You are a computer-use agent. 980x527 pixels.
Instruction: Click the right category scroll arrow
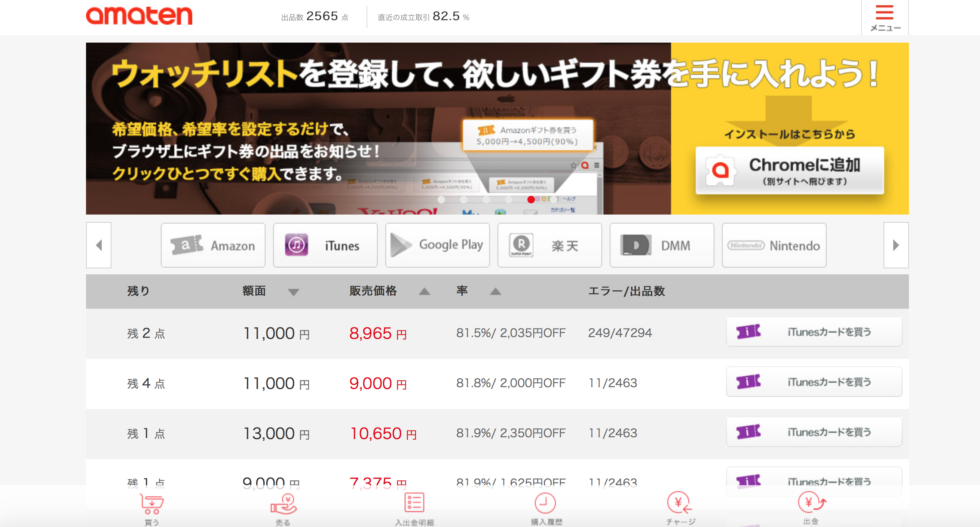click(x=896, y=245)
